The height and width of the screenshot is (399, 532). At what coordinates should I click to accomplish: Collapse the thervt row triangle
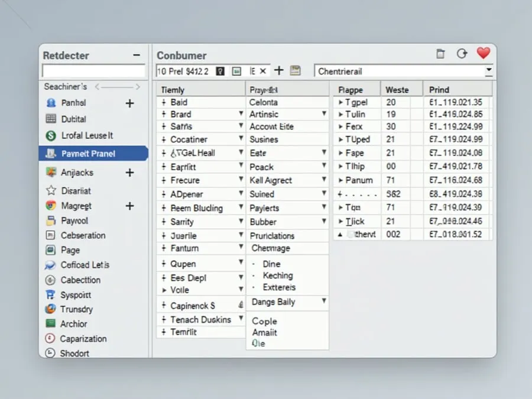click(340, 235)
